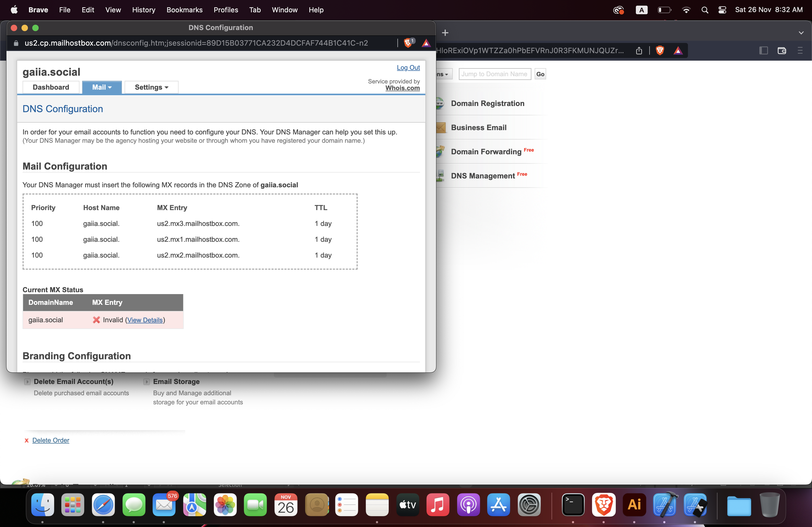This screenshot has height=527, width=812.
Task: Click the menu bar date and time
Action: tap(769, 10)
